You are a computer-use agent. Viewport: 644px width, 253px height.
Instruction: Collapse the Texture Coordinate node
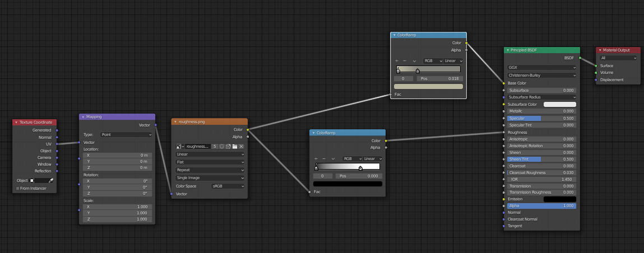(x=16, y=122)
